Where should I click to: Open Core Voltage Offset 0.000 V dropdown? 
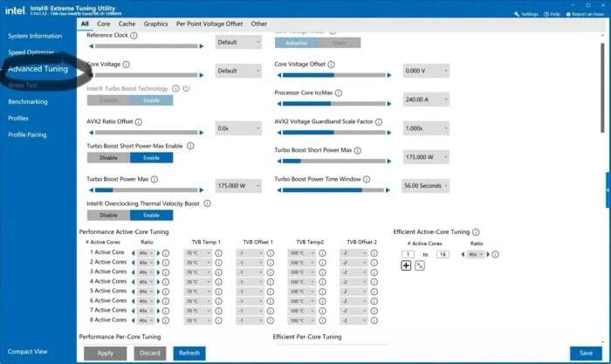click(426, 71)
